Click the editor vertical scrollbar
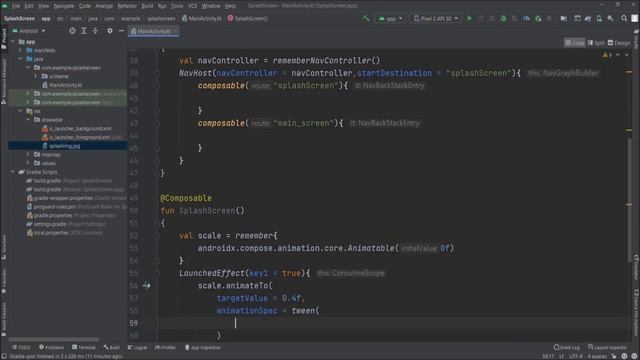This screenshot has width=640, height=360. [x=629, y=200]
